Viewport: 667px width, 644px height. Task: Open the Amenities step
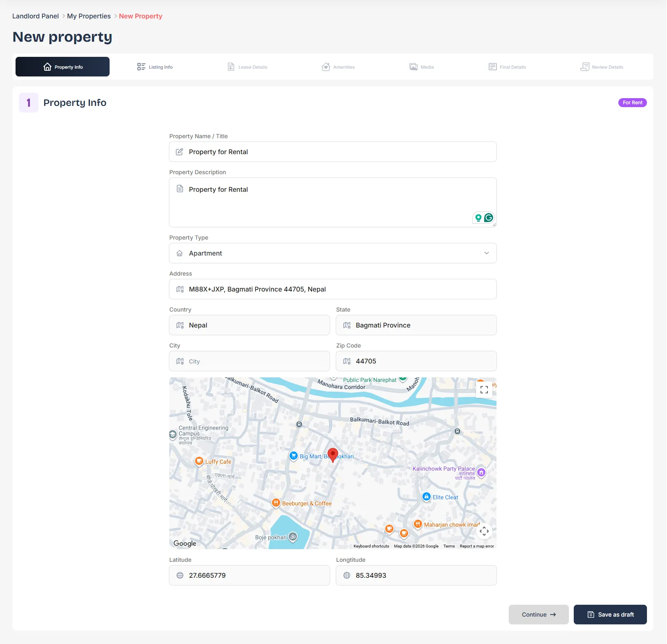pyautogui.click(x=338, y=67)
